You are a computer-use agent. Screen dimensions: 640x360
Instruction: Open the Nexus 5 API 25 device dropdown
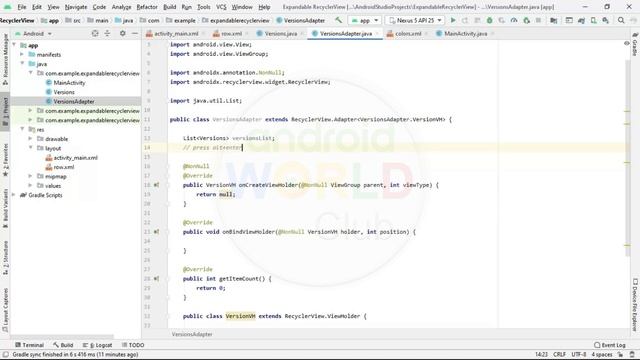[416, 20]
